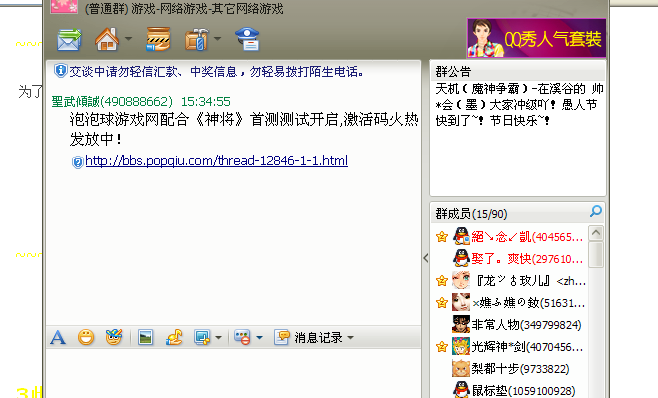Expand the dropdown arrow beside the toolbox icon
This screenshot has width=658, height=398.
[217, 39]
